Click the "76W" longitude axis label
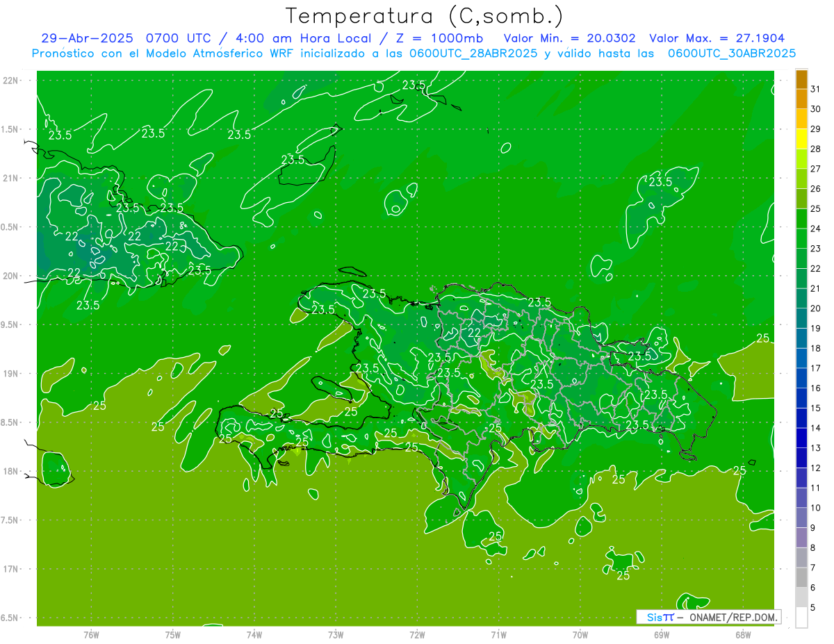Screen dimensions: 834x644 pos(91,635)
